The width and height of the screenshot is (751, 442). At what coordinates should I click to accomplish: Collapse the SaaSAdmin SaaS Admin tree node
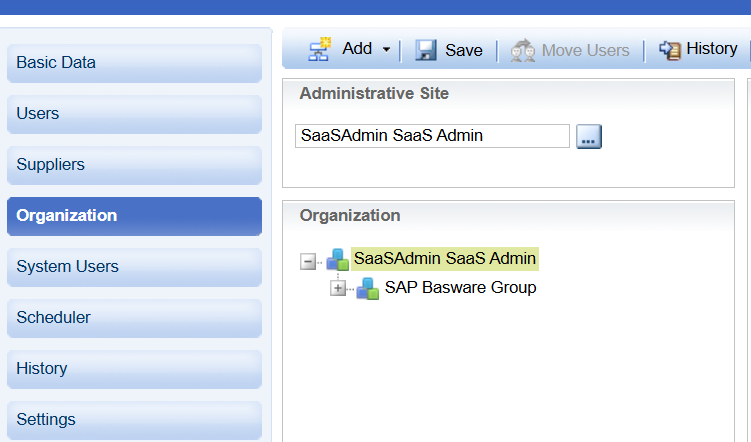[x=309, y=260]
